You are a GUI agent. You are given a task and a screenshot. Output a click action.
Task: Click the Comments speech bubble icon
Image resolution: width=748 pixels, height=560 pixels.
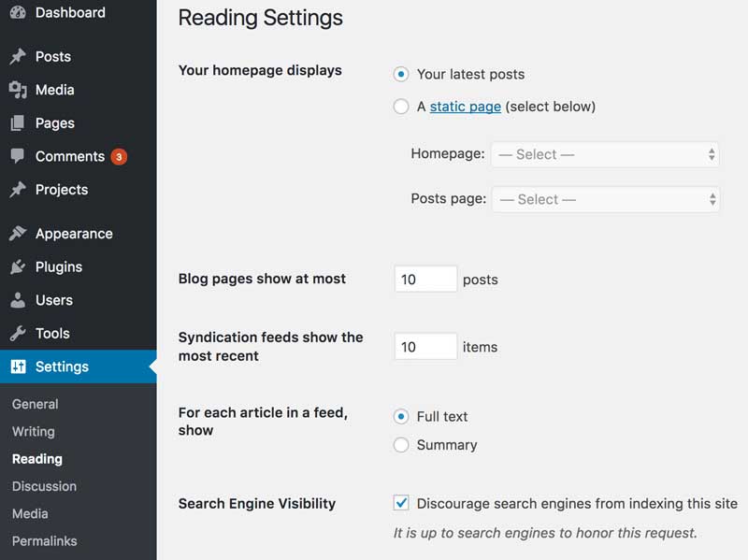pos(18,156)
